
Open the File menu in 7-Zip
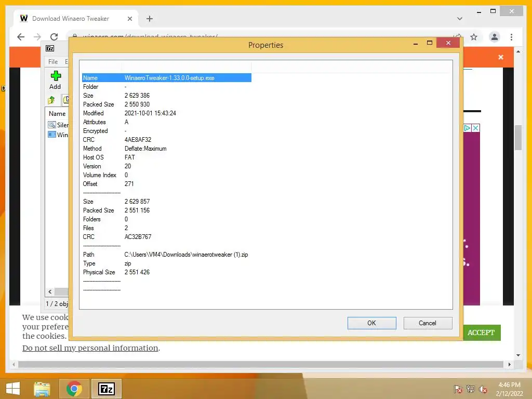coord(53,62)
